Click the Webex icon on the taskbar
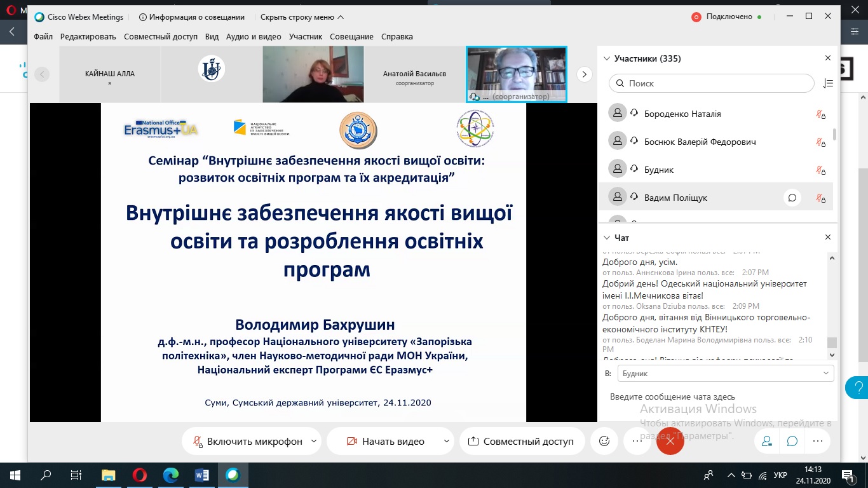868x488 pixels. (233, 475)
